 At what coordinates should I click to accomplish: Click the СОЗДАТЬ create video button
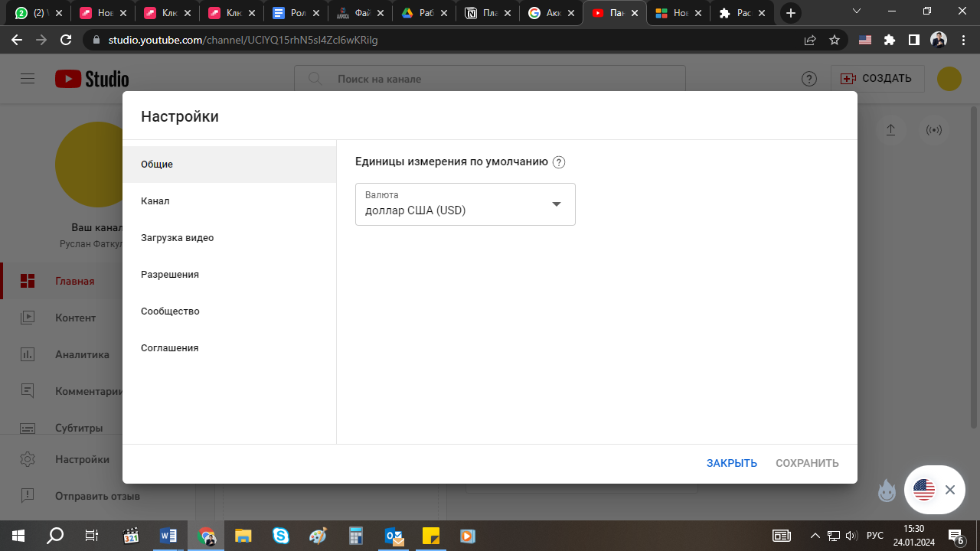877,79
